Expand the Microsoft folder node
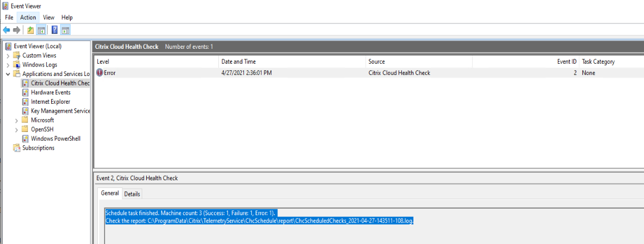 [x=17, y=120]
